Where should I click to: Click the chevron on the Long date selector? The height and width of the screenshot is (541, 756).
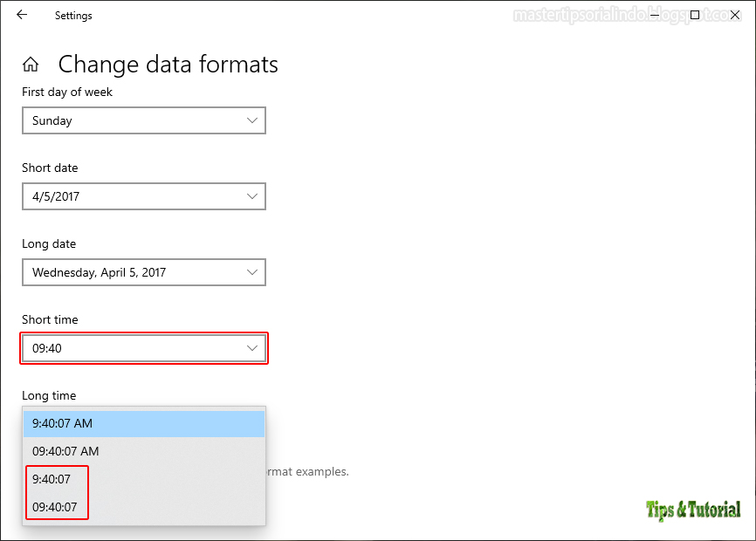click(252, 272)
